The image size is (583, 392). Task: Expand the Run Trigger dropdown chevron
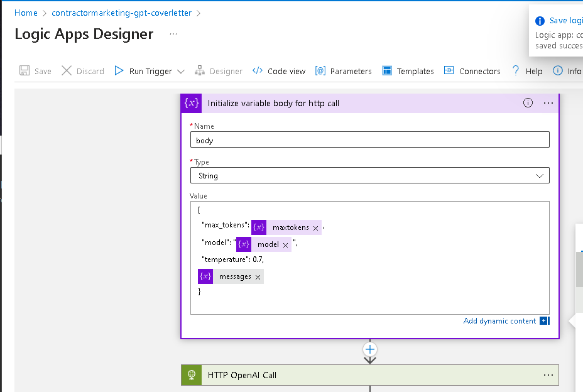point(181,71)
